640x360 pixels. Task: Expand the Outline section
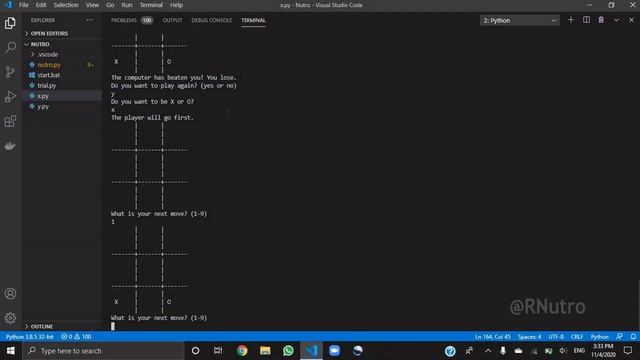[x=42, y=327]
